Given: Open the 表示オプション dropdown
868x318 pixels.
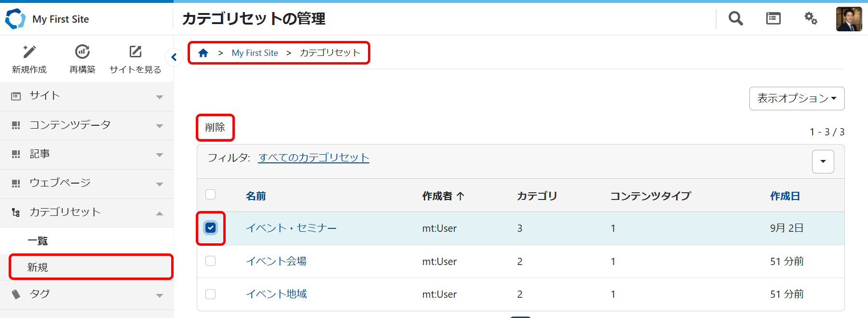Looking at the screenshot, I should (797, 98).
